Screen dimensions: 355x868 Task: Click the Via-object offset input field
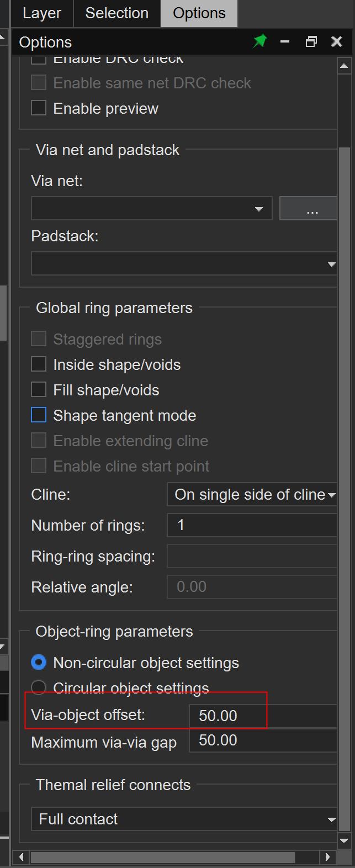[x=262, y=716]
